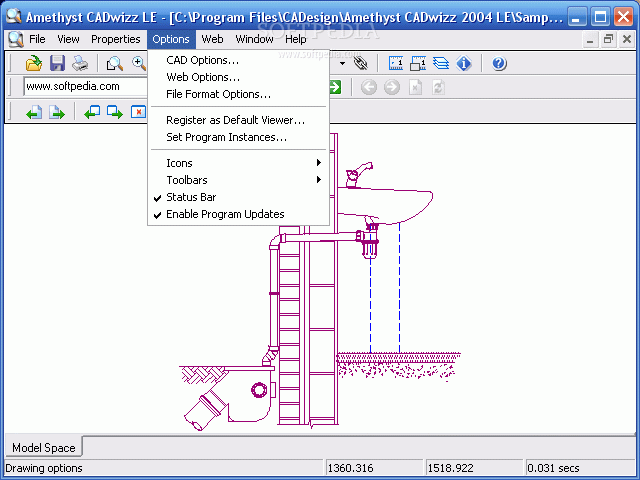Close the inner document window
This screenshot has width=640, height=480.
coord(627,40)
